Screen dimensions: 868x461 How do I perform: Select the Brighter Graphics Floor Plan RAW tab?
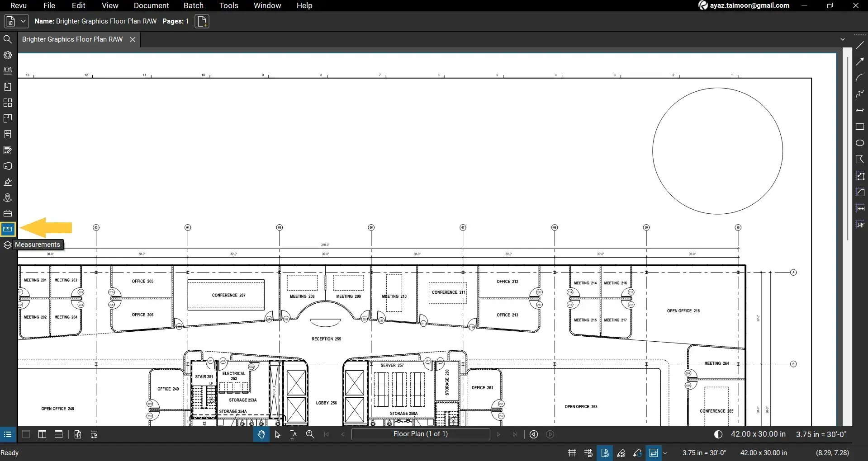pyautogui.click(x=72, y=39)
